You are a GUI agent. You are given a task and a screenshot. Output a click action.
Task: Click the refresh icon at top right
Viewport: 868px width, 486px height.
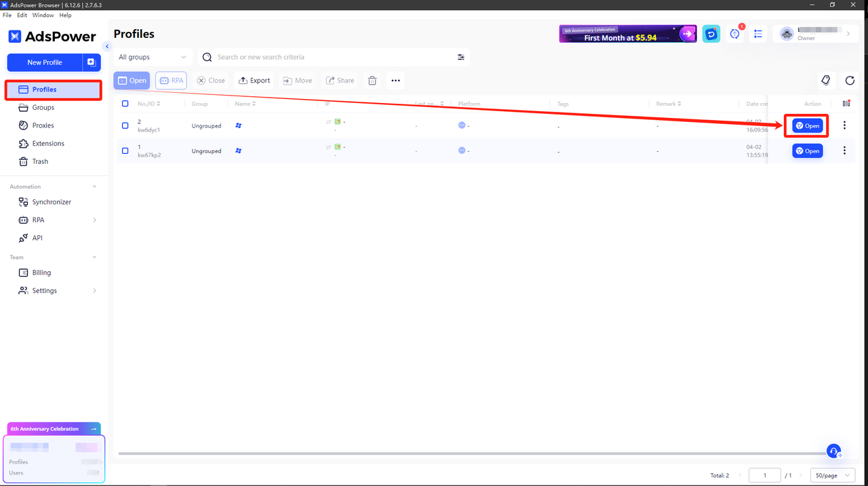pyautogui.click(x=850, y=81)
